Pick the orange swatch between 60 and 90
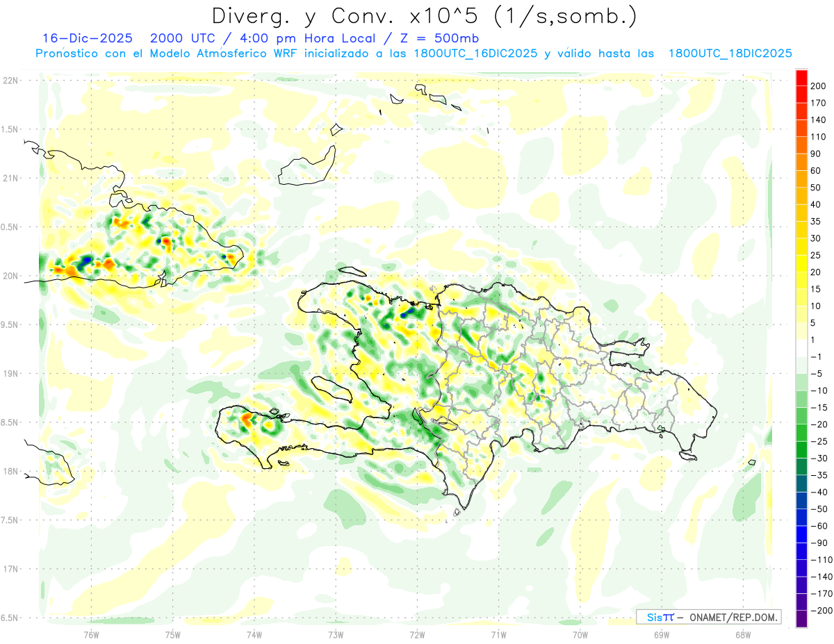834x644 pixels. click(801, 162)
